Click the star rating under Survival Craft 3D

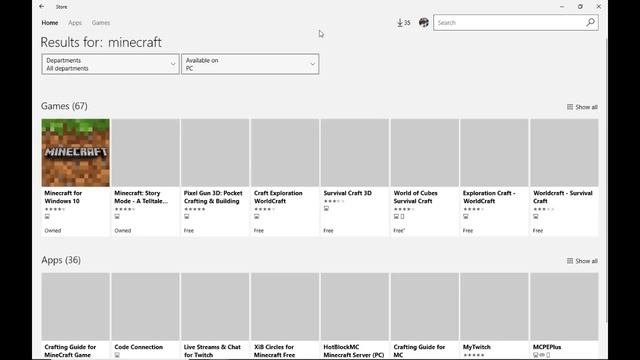point(334,201)
